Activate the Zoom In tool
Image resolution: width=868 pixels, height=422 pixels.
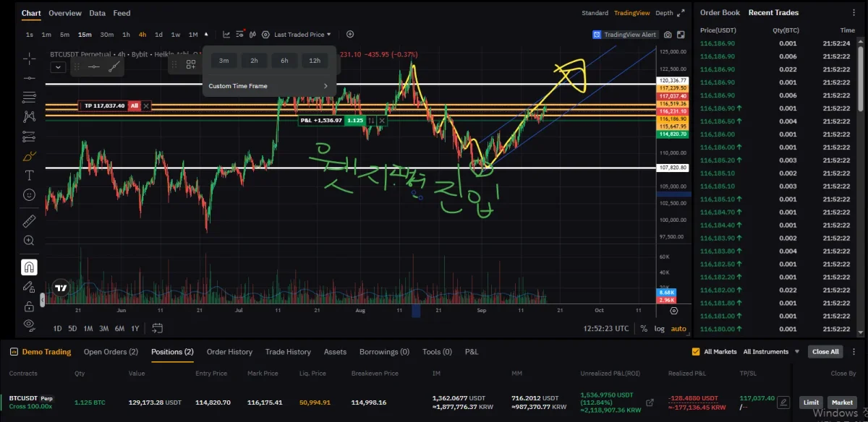click(29, 241)
